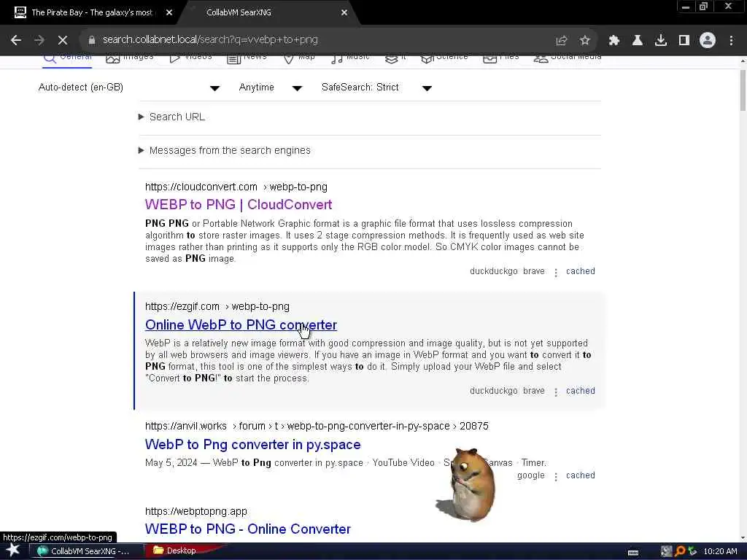Click the 10:20 AM taskbar clock
Image resolution: width=747 pixels, height=560 pixels.
(x=720, y=551)
